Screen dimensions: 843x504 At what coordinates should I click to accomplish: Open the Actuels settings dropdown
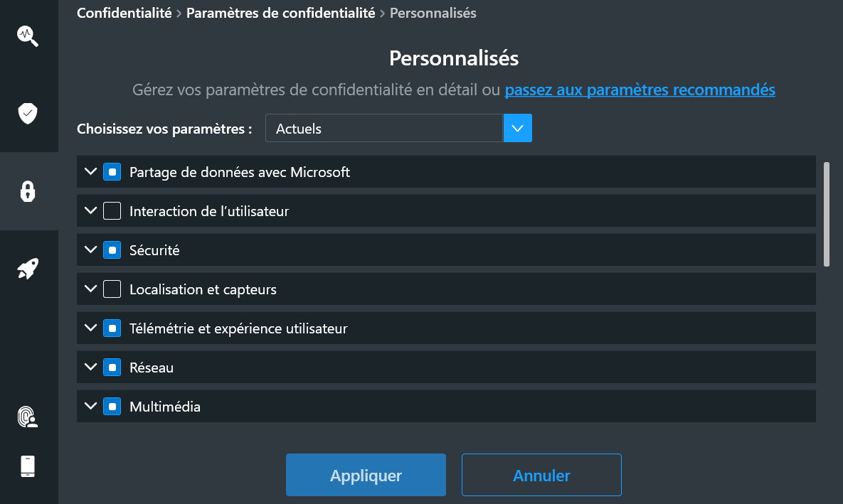pyautogui.click(x=517, y=128)
